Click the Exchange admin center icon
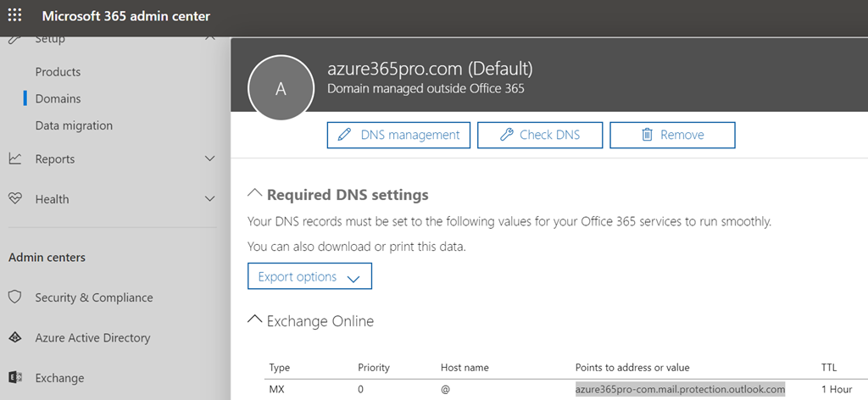The width and height of the screenshot is (868, 400). coord(15,378)
